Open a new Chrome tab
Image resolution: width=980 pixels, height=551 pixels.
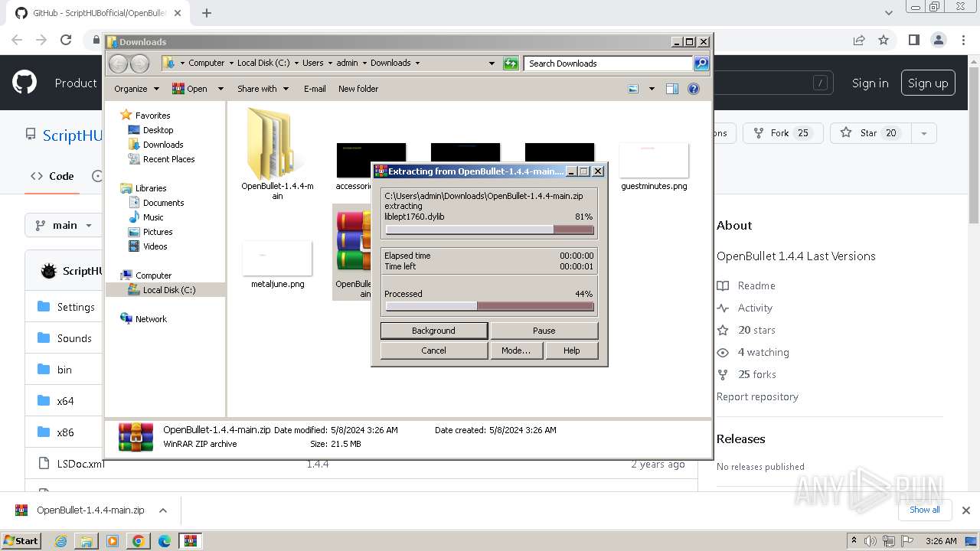pyautogui.click(x=207, y=13)
